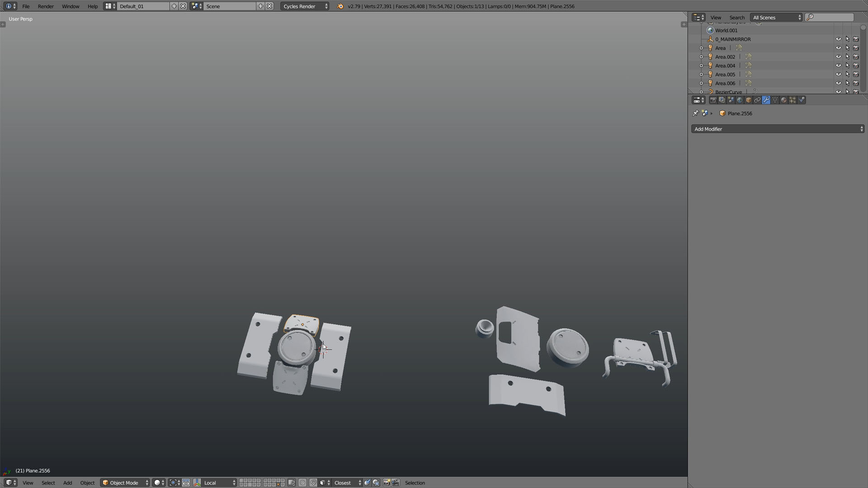Expand the Area.004 tree item

pos(701,66)
